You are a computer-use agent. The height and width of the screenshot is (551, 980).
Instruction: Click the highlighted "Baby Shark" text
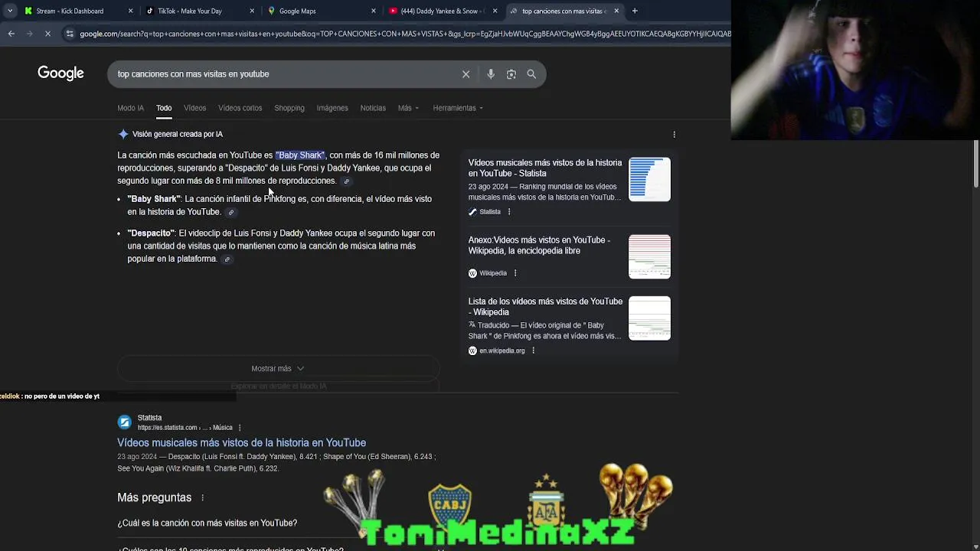300,155
